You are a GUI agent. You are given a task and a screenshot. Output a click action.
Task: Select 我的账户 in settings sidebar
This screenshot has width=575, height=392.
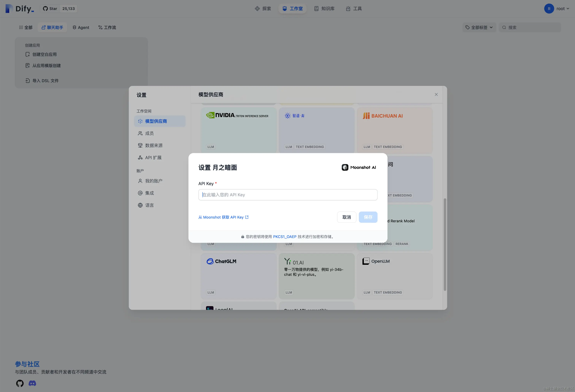coord(160,181)
